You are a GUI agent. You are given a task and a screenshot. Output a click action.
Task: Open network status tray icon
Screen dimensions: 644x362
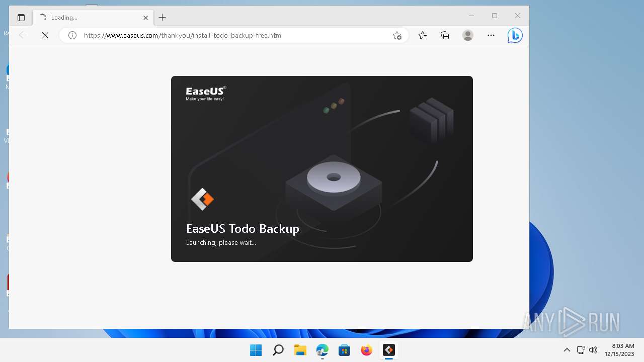[x=581, y=350]
